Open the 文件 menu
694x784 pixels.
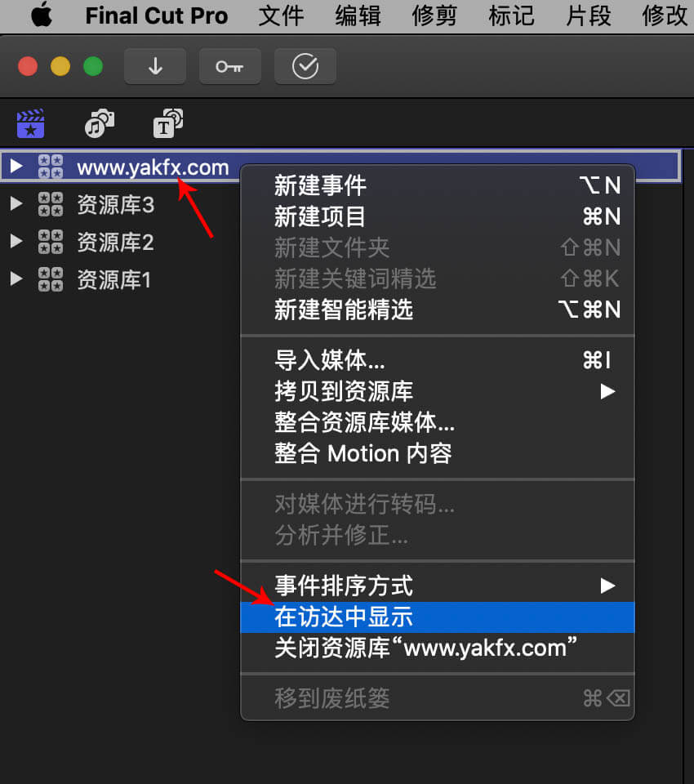coord(281,16)
